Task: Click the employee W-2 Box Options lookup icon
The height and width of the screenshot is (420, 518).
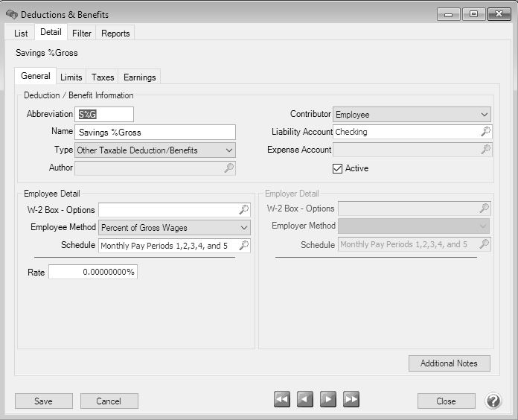Action: coord(243,210)
